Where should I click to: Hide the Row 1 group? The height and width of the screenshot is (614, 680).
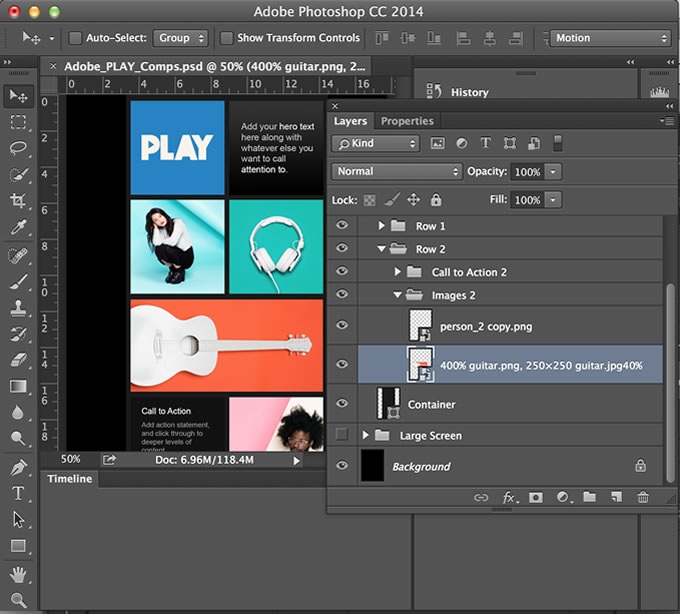(x=342, y=225)
